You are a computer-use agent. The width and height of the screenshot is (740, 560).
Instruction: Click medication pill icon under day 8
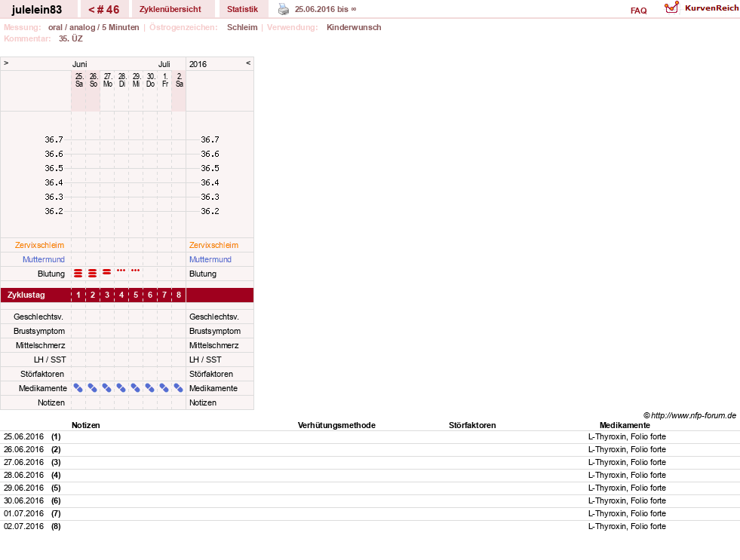(x=178, y=388)
